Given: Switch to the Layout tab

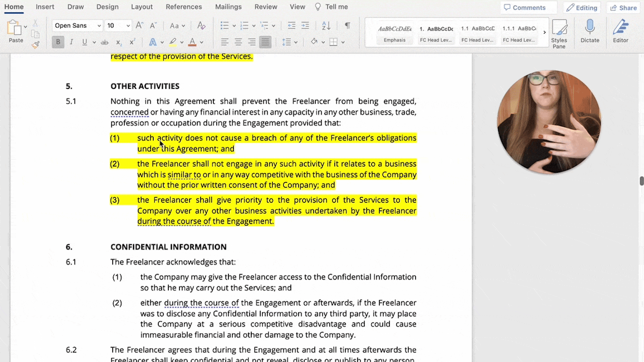Looking at the screenshot, I should point(142,7).
